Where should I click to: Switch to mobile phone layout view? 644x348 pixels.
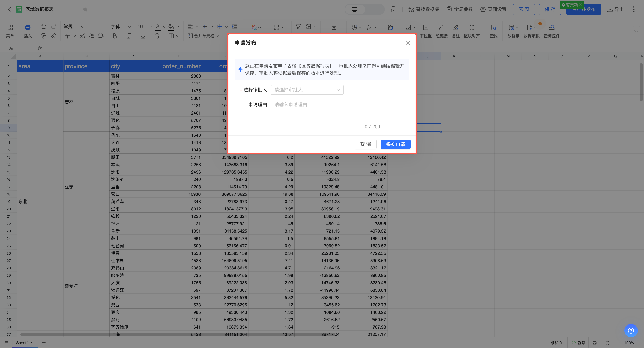[374, 9]
